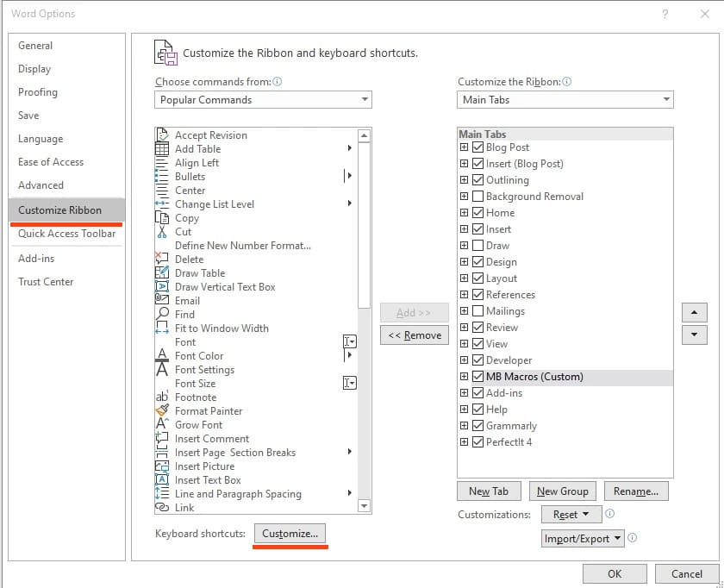Viewport: 724px width, 588px height.
Task: Click the Insert Picture icon
Action: pyautogui.click(x=161, y=466)
